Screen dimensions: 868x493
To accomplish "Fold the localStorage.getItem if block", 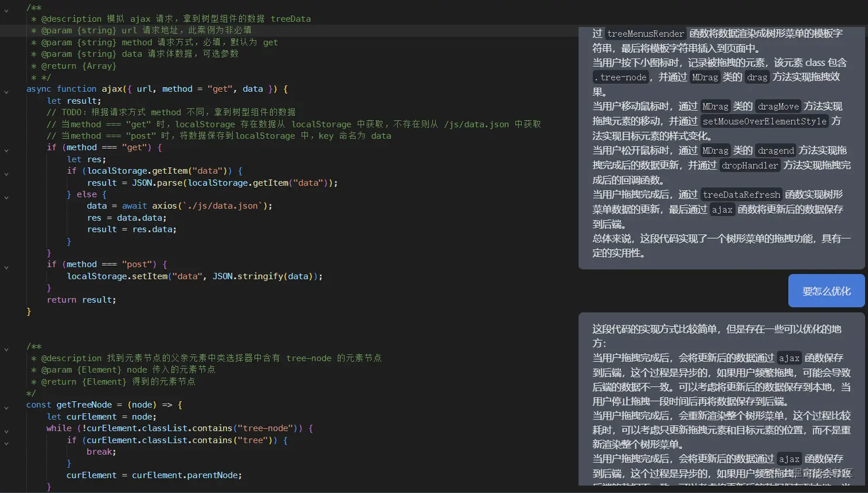I will point(6,174).
